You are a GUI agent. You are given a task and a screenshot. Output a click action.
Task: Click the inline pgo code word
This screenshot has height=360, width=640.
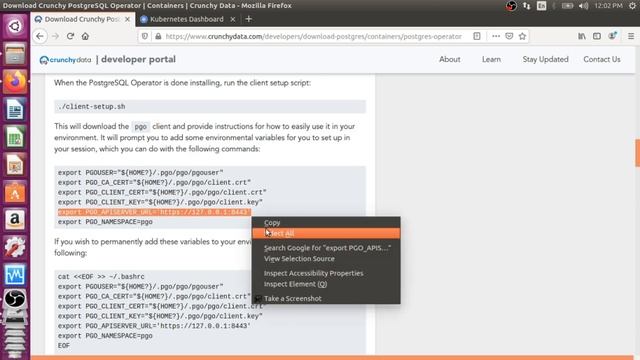coord(140,127)
